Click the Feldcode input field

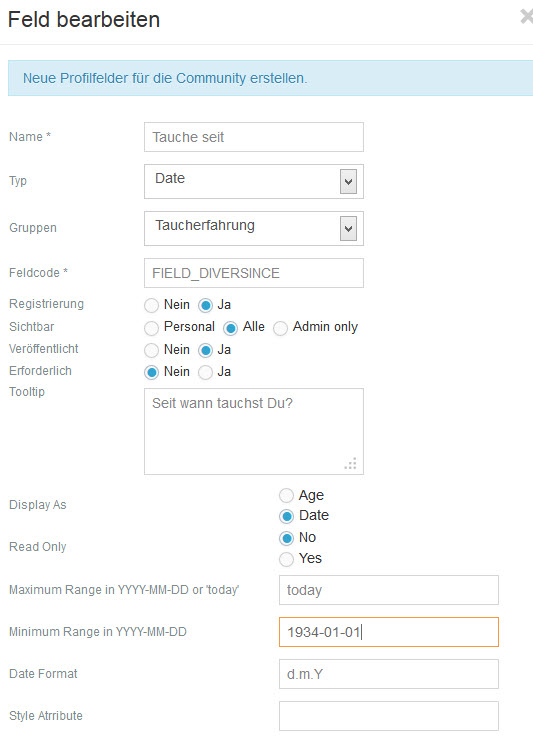pyautogui.click(x=254, y=273)
